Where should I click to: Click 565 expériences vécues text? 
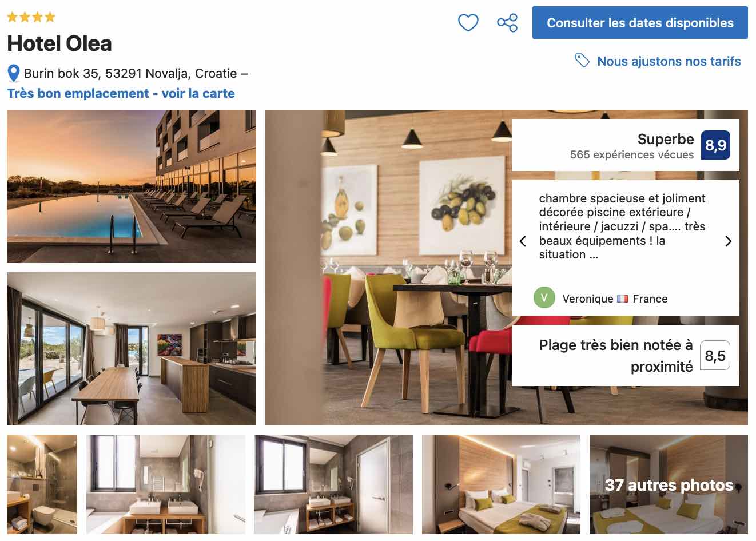pos(631,154)
